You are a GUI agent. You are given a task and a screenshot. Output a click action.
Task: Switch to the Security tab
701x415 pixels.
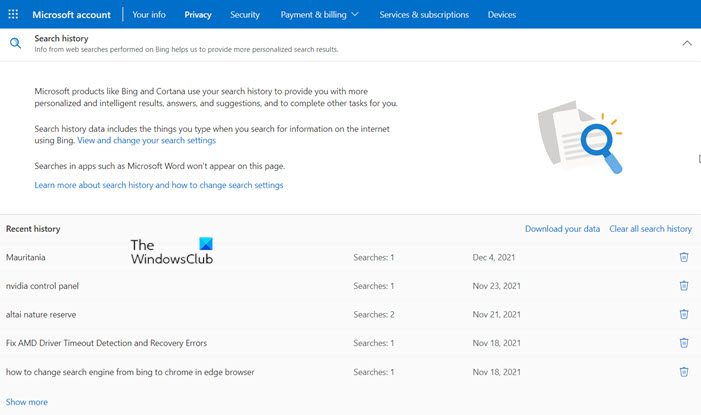(245, 15)
